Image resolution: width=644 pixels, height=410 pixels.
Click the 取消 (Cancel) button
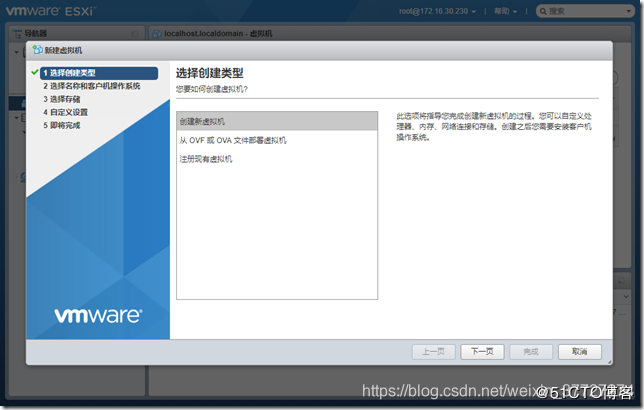pyautogui.click(x=580, y=352)
